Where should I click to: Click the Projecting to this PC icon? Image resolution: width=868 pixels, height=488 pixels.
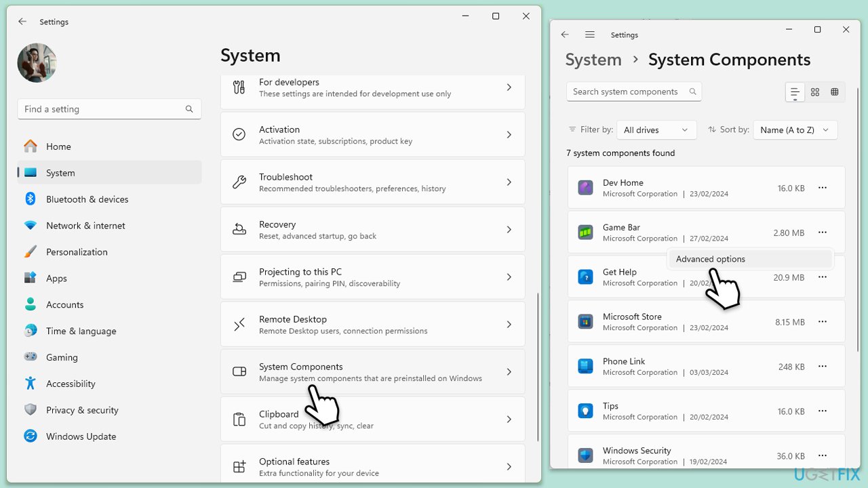[x=239, y=277]
